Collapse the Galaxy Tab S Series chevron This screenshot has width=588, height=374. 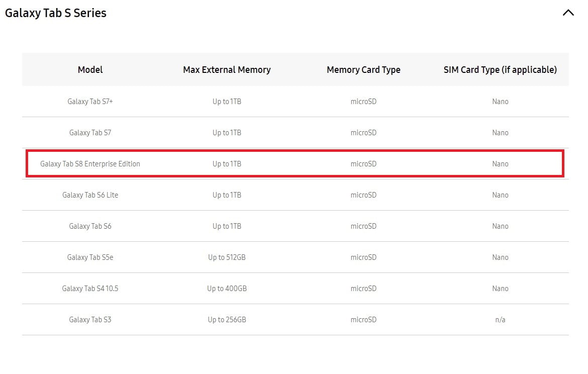click(568, 13)
